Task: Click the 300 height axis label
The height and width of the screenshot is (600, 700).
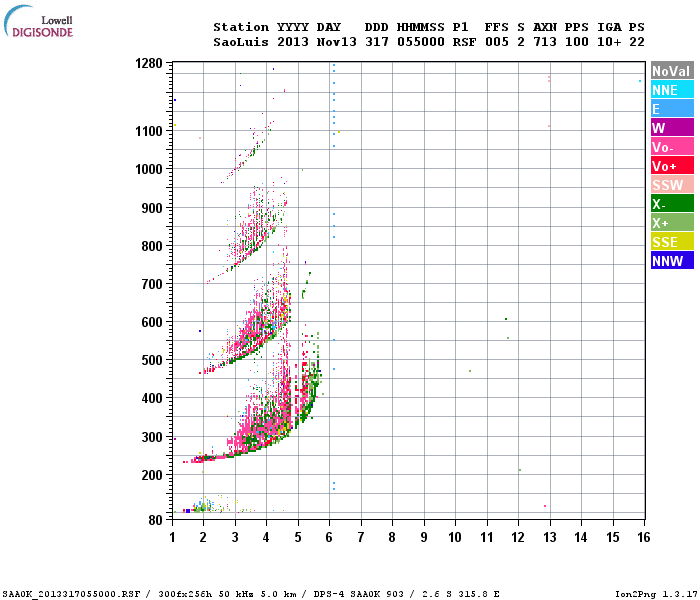Action: click(152, 437)
